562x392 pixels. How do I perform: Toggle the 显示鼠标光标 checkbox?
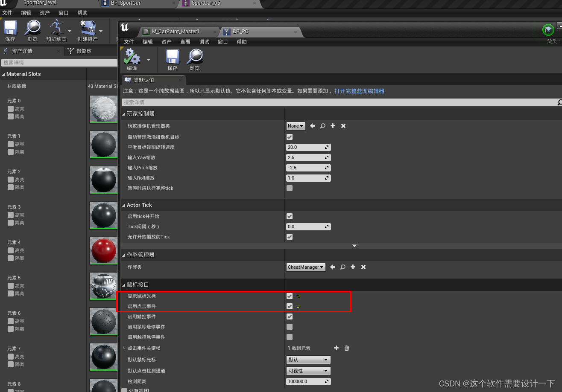click(290, 296)
